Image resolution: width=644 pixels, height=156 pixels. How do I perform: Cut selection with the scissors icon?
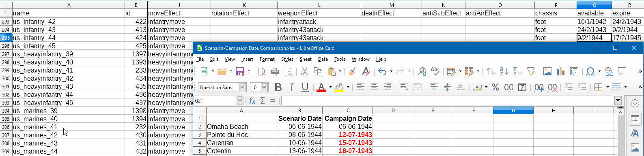tap(305, 72)
